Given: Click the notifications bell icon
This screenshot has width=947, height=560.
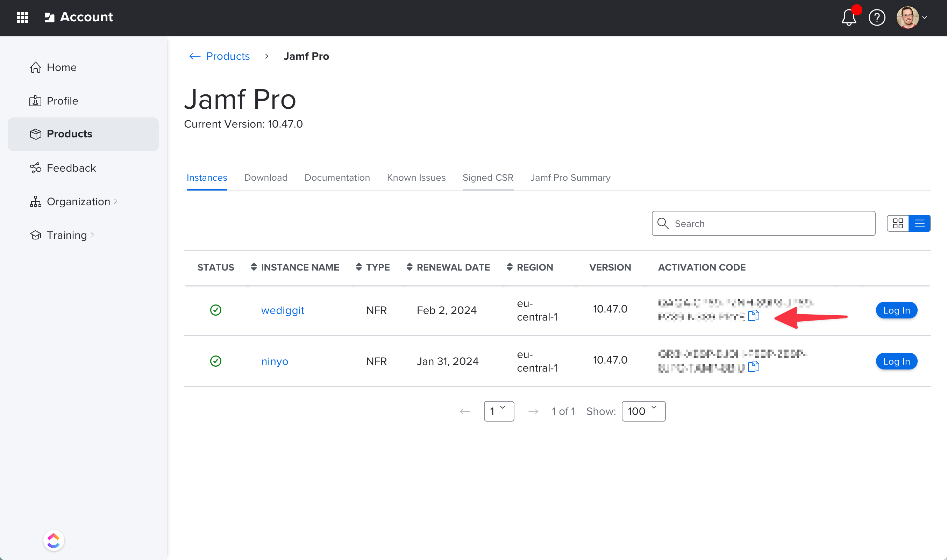Looking at the screenshot, I should tap(848, 18).
